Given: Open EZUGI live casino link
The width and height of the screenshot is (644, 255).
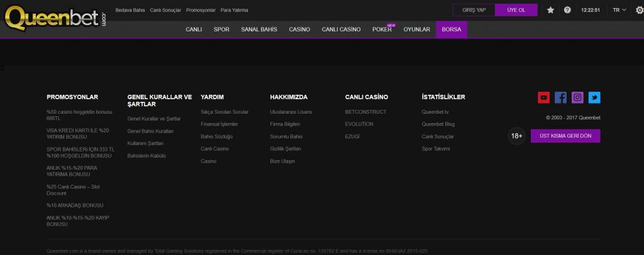Looking at the screenshot, I should pos(352,136).
